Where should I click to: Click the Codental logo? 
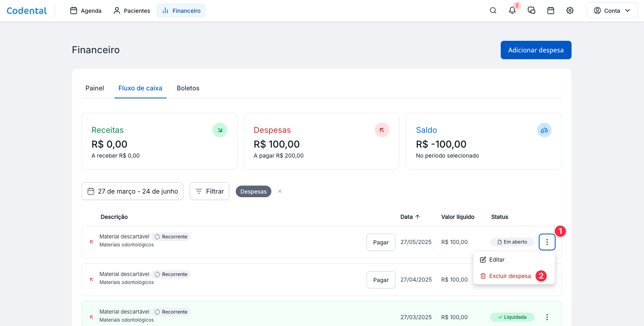[27, 11]
